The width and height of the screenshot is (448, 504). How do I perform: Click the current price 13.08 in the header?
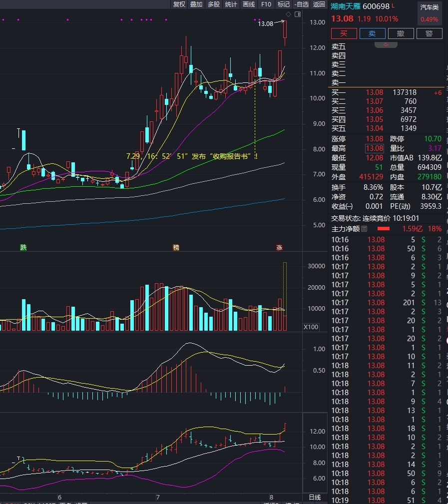pos(342,18)
